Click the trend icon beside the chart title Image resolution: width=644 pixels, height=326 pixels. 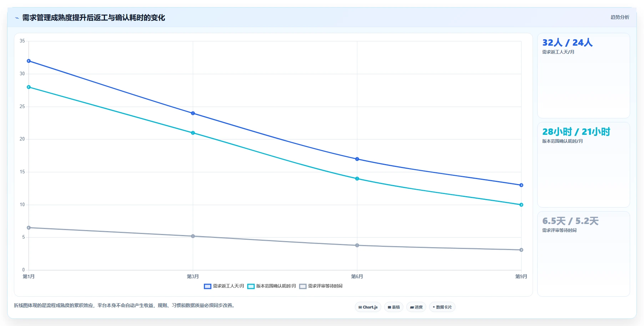[17, 18]
